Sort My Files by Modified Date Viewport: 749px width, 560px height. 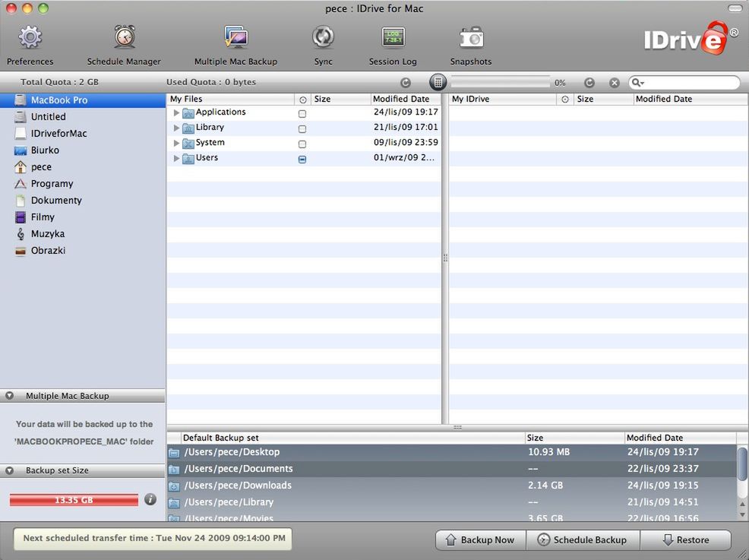406,99
